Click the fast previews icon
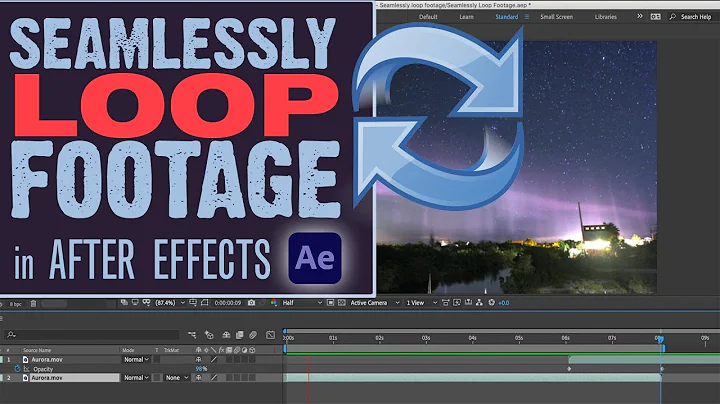Screen dimensions: 720x404 pyautogui.click(x=457, y=303)
